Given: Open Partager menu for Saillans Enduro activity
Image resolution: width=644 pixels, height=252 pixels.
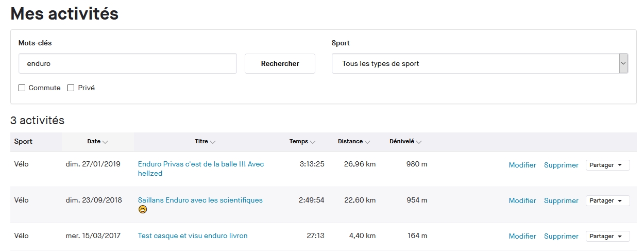Looking at the screenshot, I should point(607,200).
